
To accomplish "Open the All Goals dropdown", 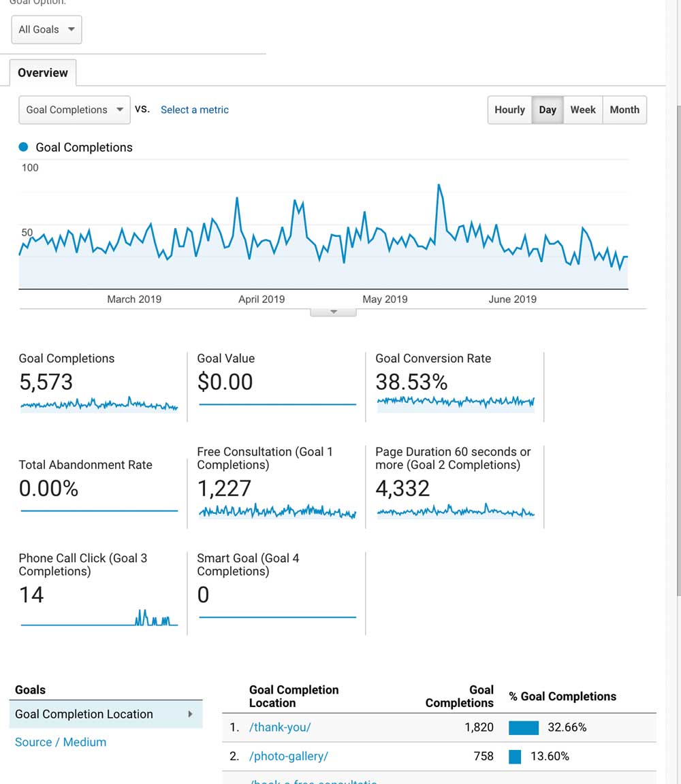I will pos(46,30).
